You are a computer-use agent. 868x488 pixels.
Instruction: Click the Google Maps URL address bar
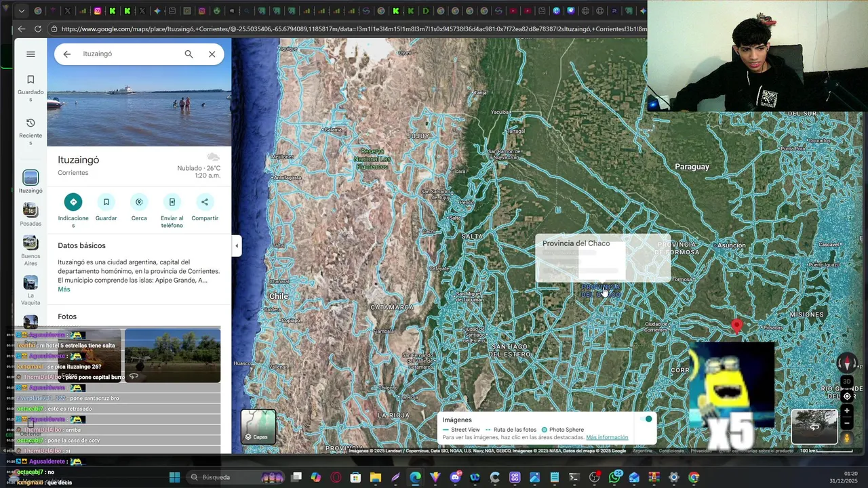(x=353, y=28)
